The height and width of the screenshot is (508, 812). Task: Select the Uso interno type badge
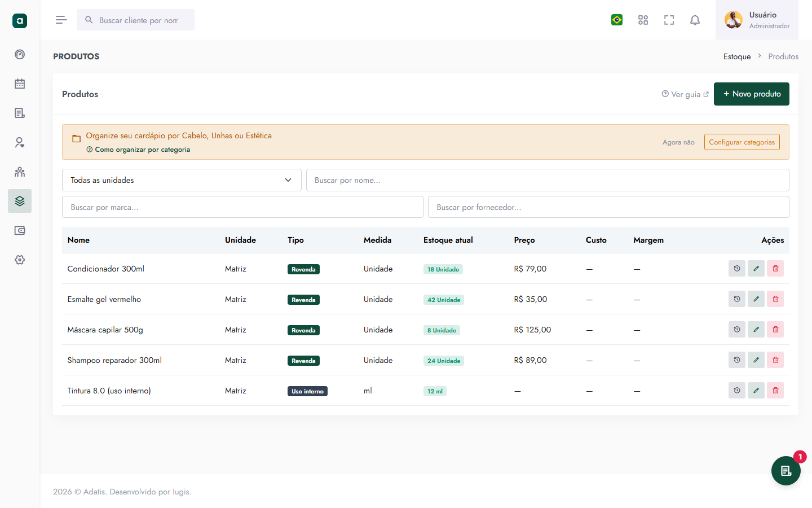pos(307,391)
